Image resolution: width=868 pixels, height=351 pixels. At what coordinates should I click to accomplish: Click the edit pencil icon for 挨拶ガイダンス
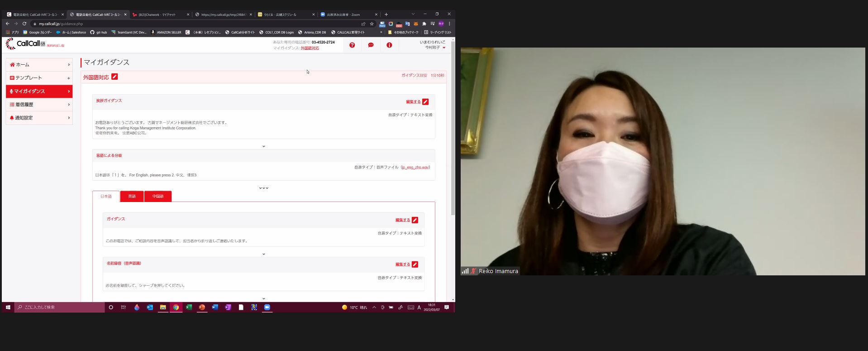point(425,102)
